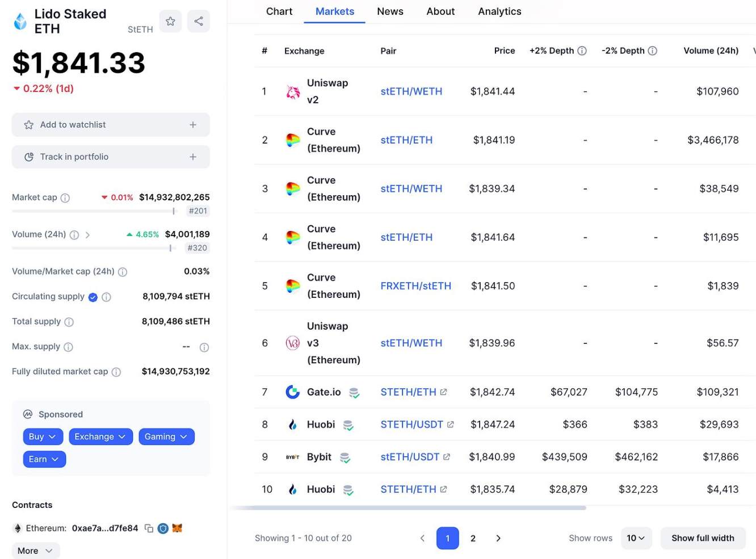The height and width of the screenshot is (559, 756).
Task: Click next page arrow in pagination
Action: coord(498,538)
